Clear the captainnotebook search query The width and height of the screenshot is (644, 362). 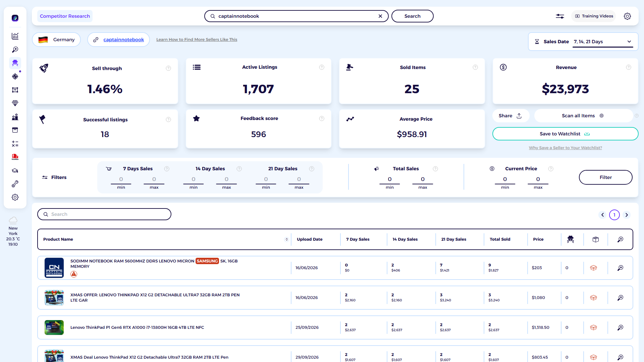click(380, 16)
